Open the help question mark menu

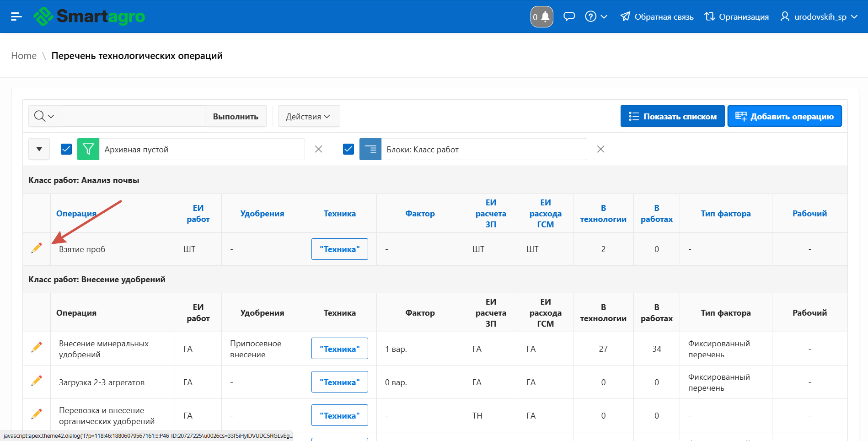click(596, 17)
